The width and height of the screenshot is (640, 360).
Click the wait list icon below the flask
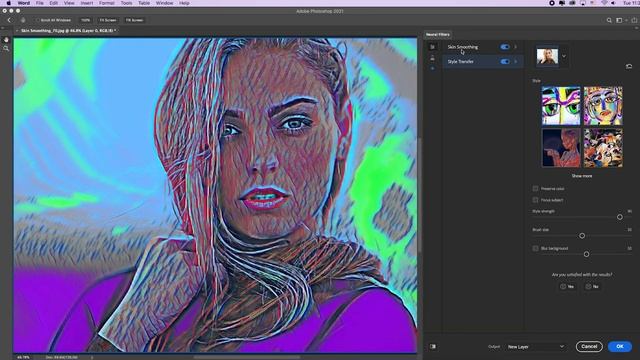[x=433, y=68]
